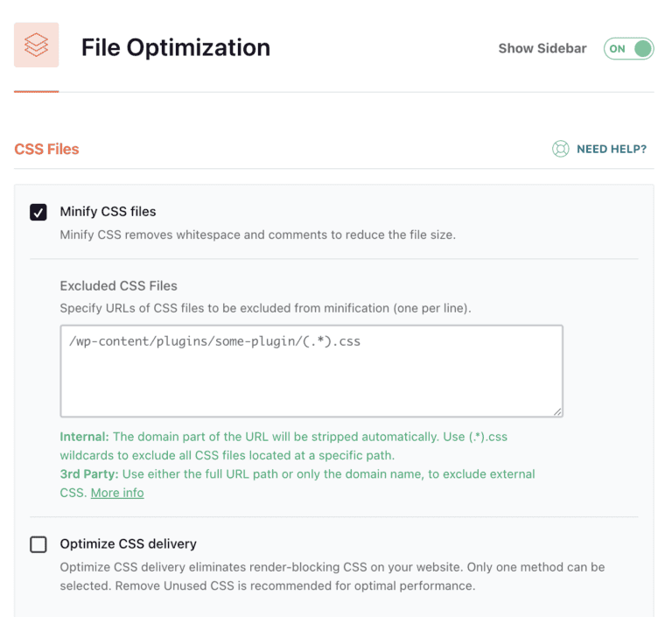Open the NEED HELP? link

611,149
